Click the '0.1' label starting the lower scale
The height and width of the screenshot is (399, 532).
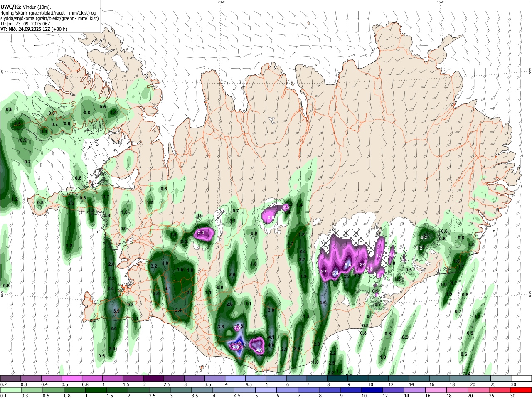pyautogui.click(x=3, y=396)
